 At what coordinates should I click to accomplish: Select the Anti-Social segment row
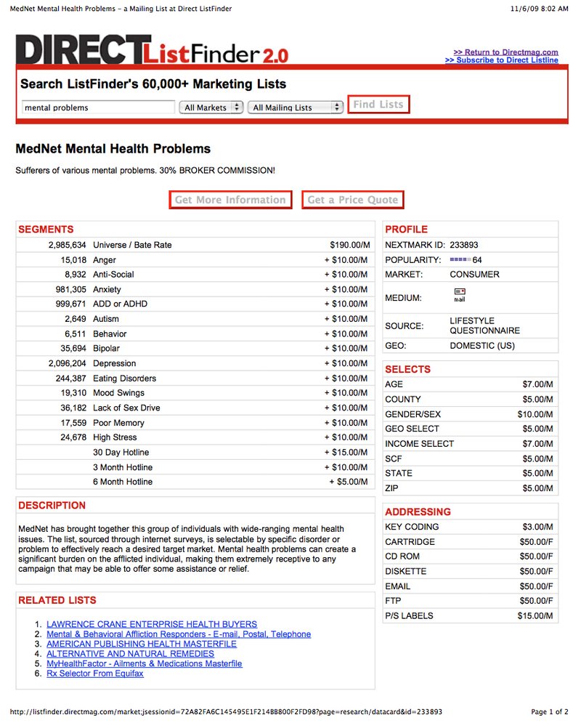point(195,275)
